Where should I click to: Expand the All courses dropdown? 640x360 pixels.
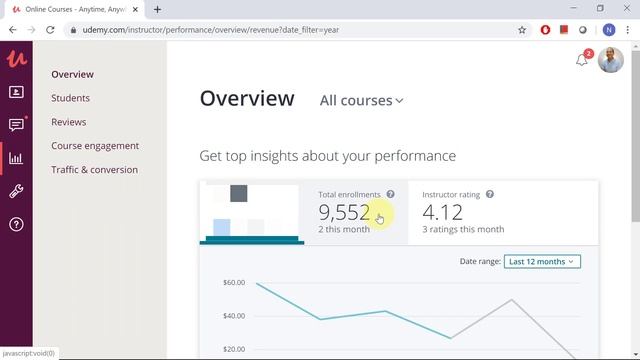362,100
